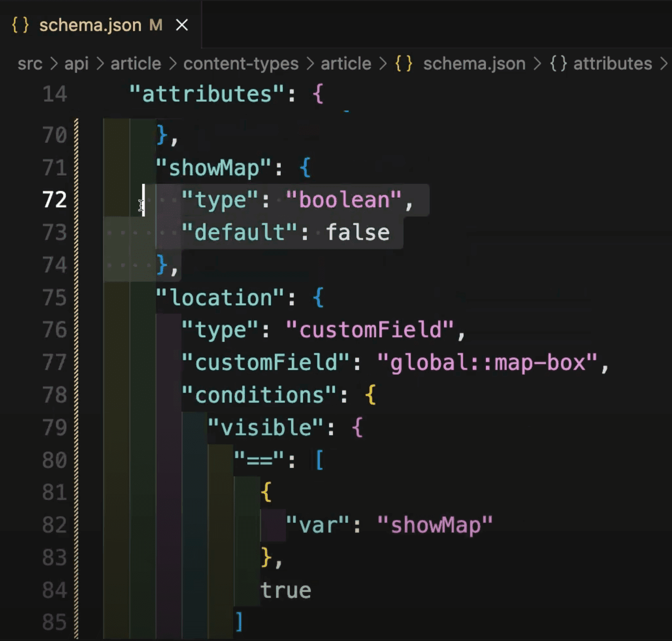Open the schema.json breadcrumb item
The height and width of the screenshot is (641, 672).
tap(474, 64)
